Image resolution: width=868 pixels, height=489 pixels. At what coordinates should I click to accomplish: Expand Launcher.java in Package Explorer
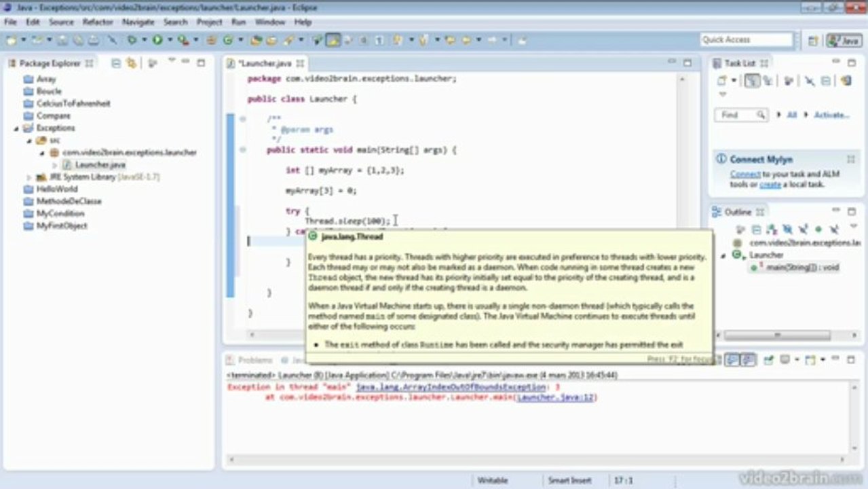pos(55,165)
